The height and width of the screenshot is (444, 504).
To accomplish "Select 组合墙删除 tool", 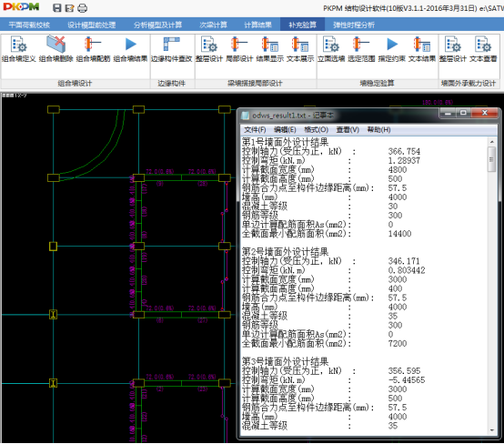I will 55,49.
